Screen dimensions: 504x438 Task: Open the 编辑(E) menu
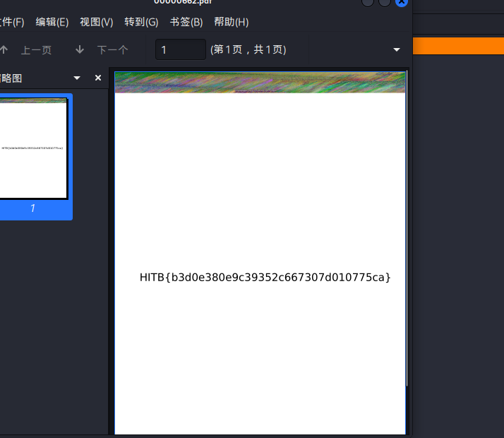tap(52, 22)
